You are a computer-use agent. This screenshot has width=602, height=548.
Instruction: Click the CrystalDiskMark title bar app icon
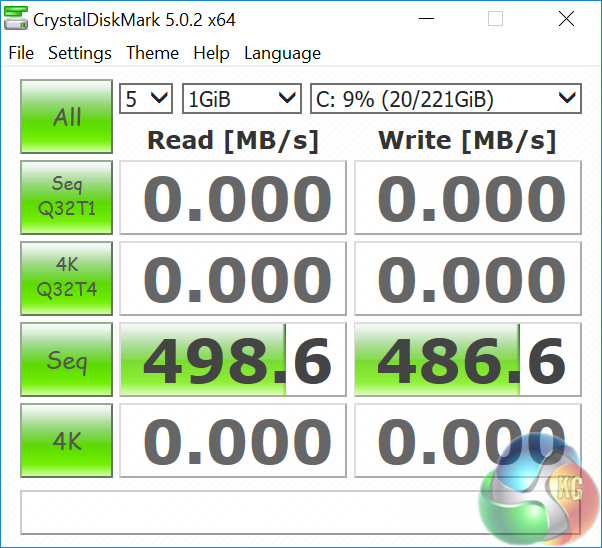coord(16,18)
